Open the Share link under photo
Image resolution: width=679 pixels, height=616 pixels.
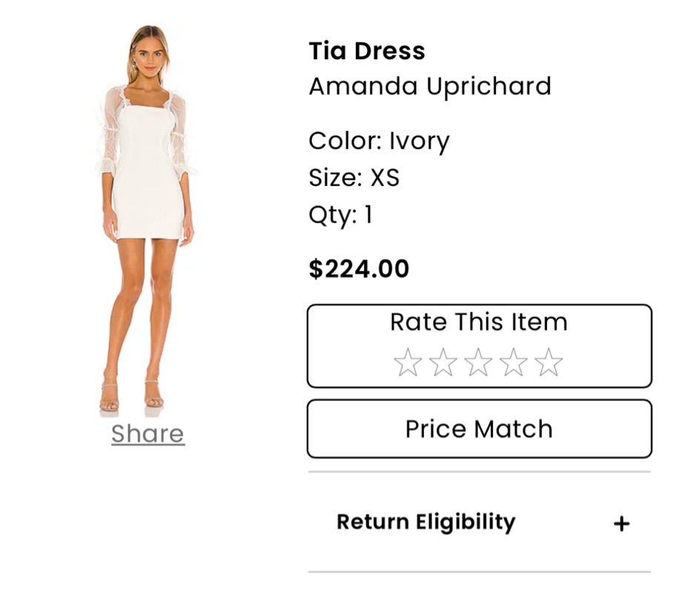point(148,434)
